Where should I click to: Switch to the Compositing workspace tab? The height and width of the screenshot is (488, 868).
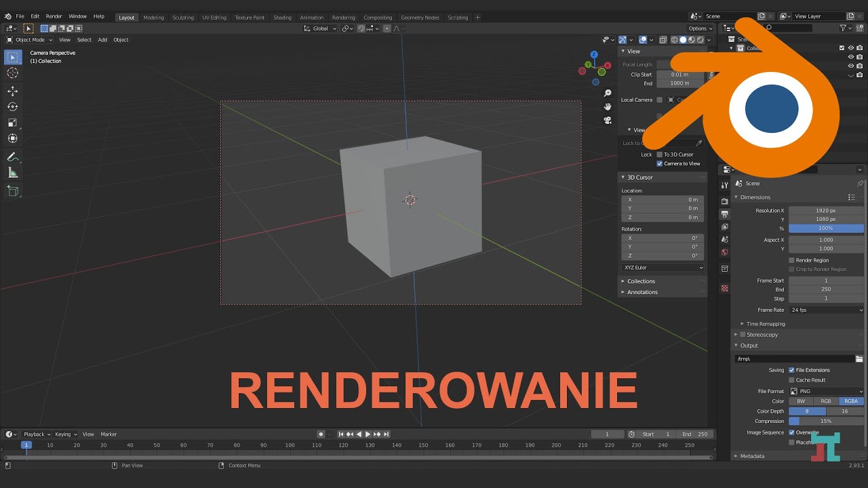click(378, 17)
